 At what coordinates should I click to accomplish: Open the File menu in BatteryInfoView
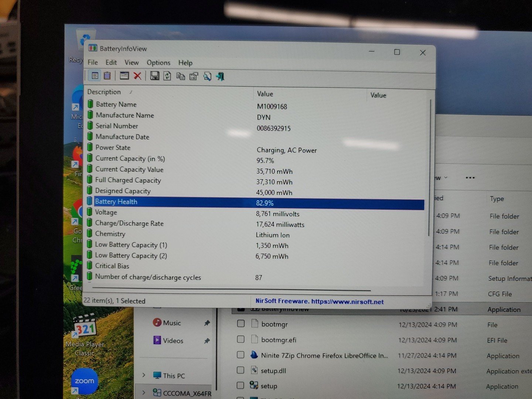(93, 62)
